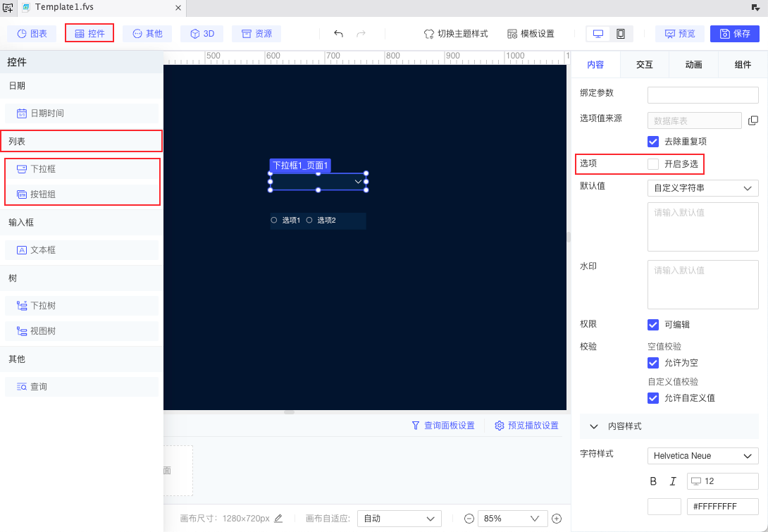
Task: Open 切换主题样式 theme switcher
Action: (x=456, y=33)
